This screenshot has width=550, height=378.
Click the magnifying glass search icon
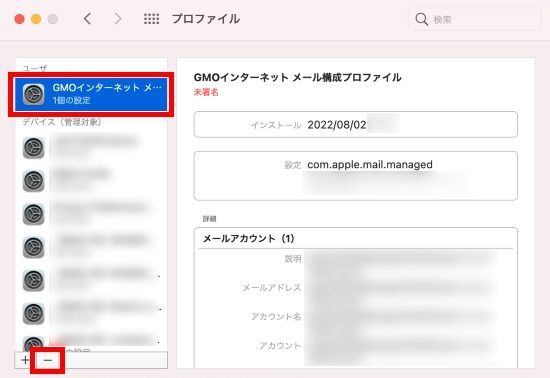[421, 19]
